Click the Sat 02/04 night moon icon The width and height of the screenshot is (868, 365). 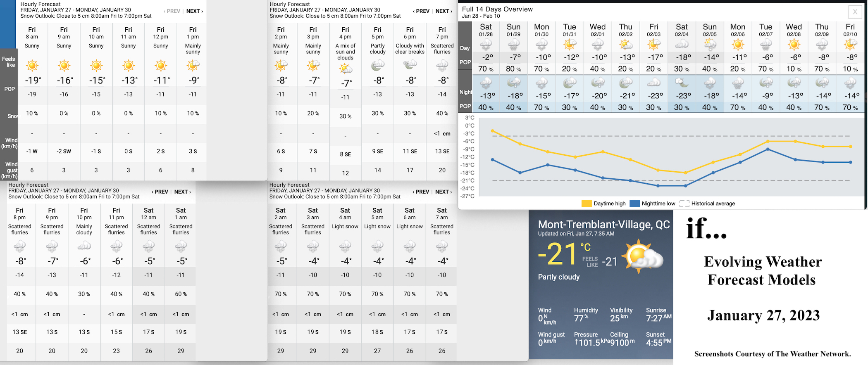point(682,83)
